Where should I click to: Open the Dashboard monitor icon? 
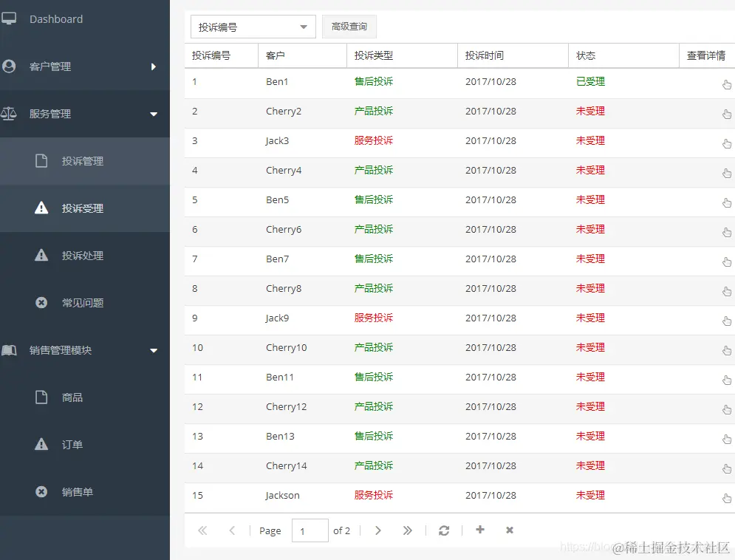coord(8,18)
